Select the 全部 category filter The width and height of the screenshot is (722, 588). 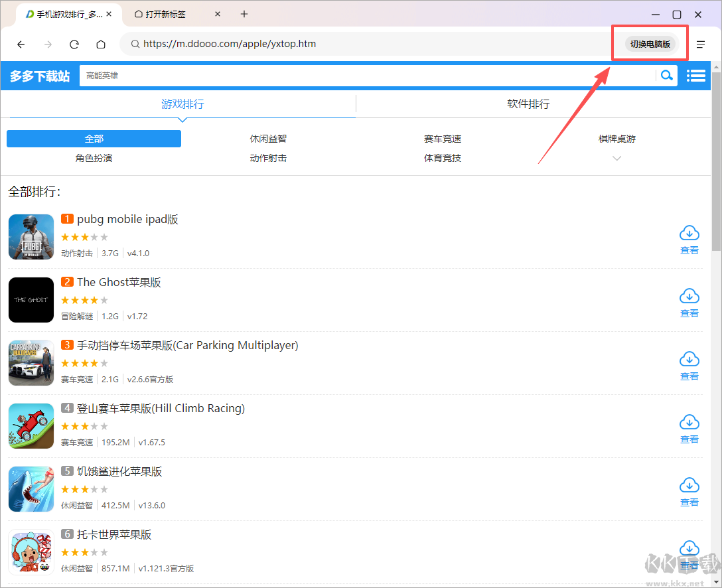[94, 139]
